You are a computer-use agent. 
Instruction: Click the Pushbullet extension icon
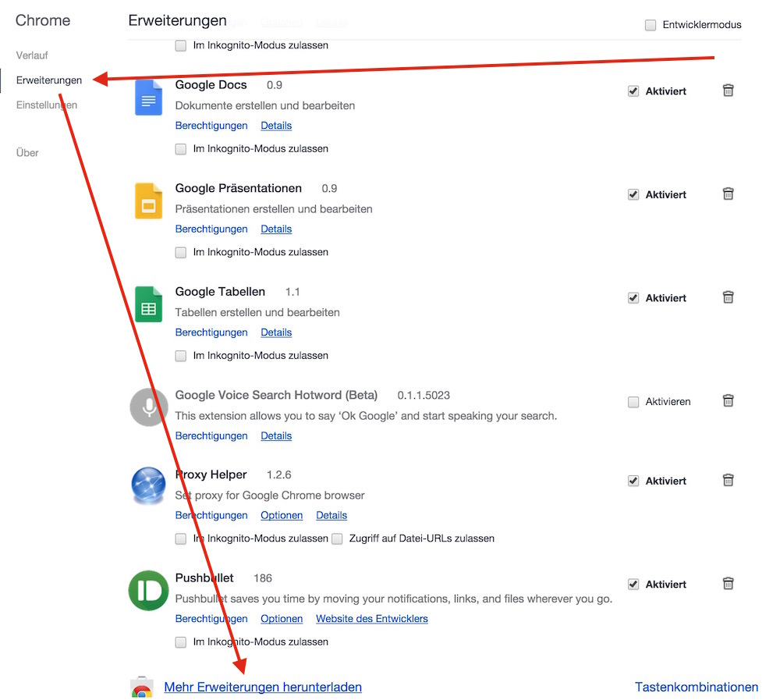[x=148, y=591]
